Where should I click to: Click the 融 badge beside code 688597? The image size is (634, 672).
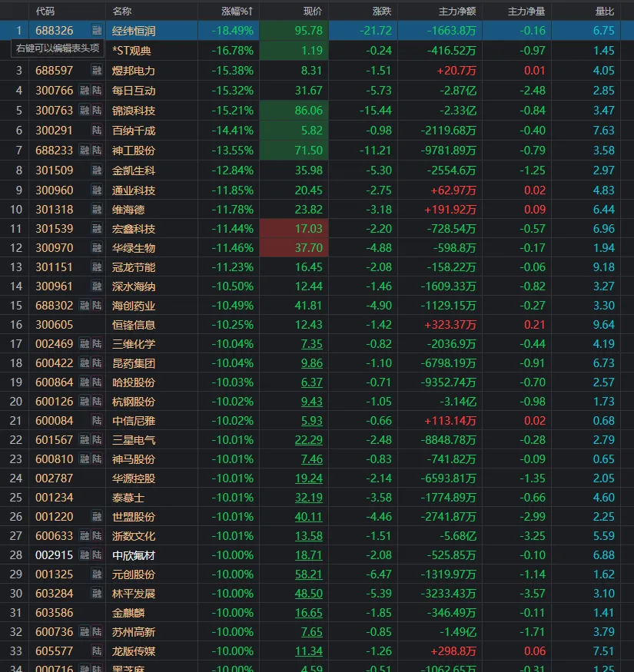click(97, 71)
